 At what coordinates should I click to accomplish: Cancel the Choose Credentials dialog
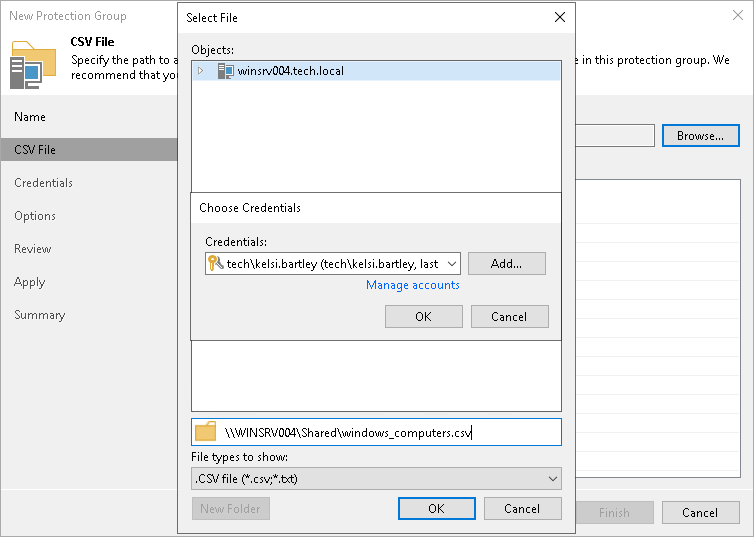tap(509, 316)
